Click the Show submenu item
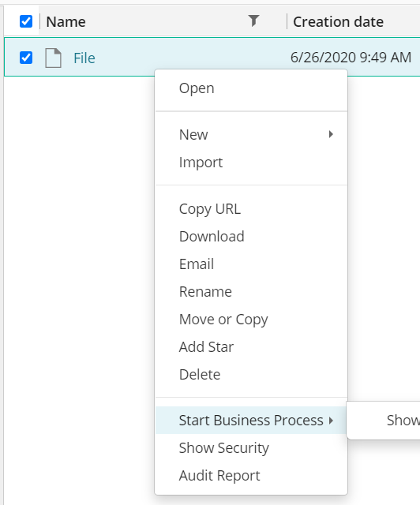The image size is (420, 505). click(x=403, y=421)
